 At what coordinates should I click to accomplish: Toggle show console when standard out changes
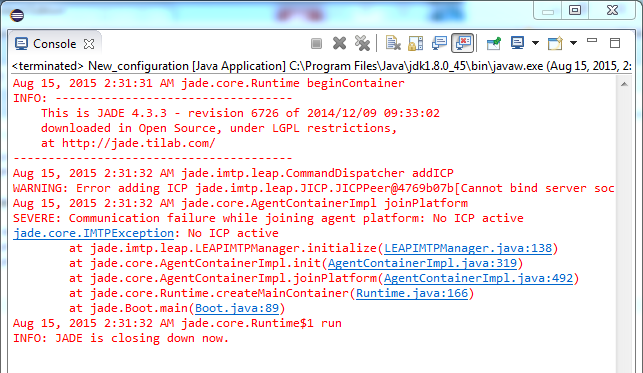[x=439, y=43]
